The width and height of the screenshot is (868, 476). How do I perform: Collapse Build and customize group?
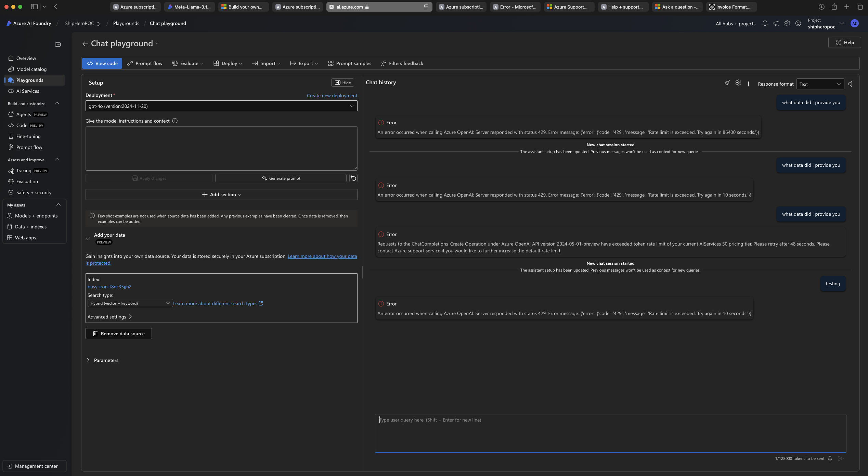click(57, 103)
